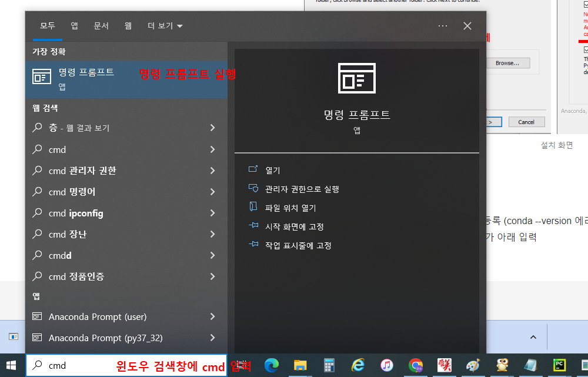Open iTunes from the taskbar
Image resolution: width=588 pixels, height=377 pixels.
click(387, 365)
